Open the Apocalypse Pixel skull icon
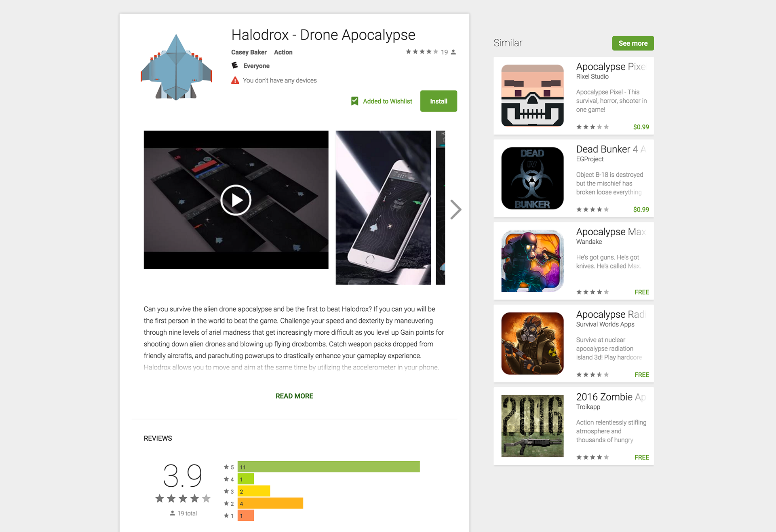 tap(532, 96)
